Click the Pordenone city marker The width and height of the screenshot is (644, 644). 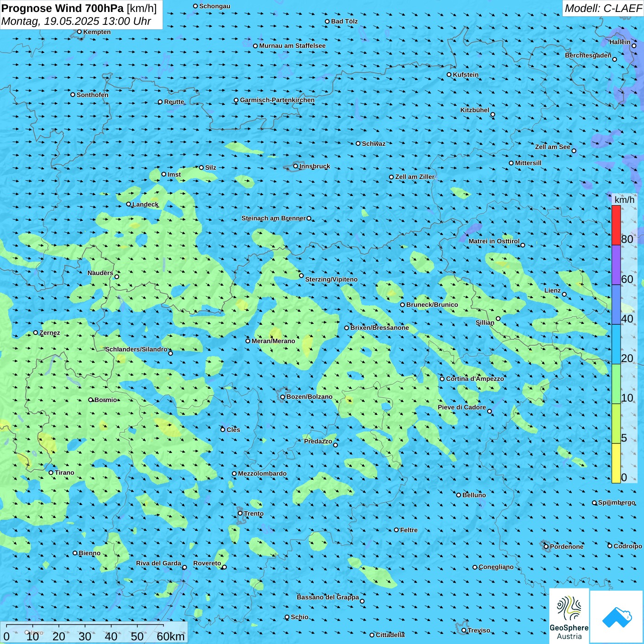point(546,546)
